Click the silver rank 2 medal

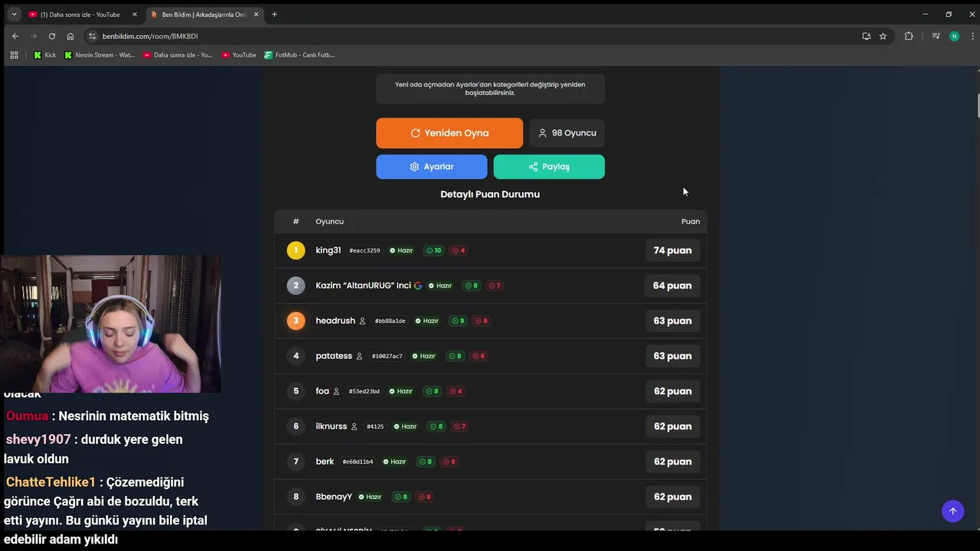coord(296,285)
